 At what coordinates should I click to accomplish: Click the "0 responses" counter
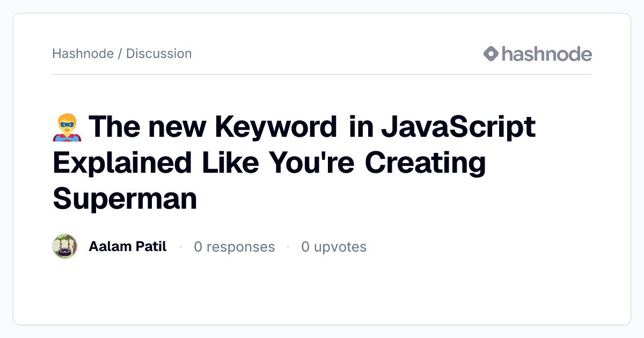pyautogui.click(x=235, y=247)
